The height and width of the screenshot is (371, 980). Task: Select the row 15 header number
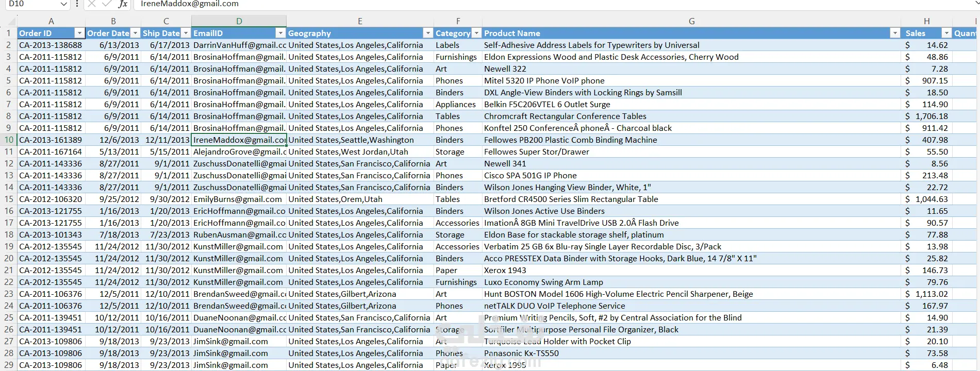coord(8,199)
